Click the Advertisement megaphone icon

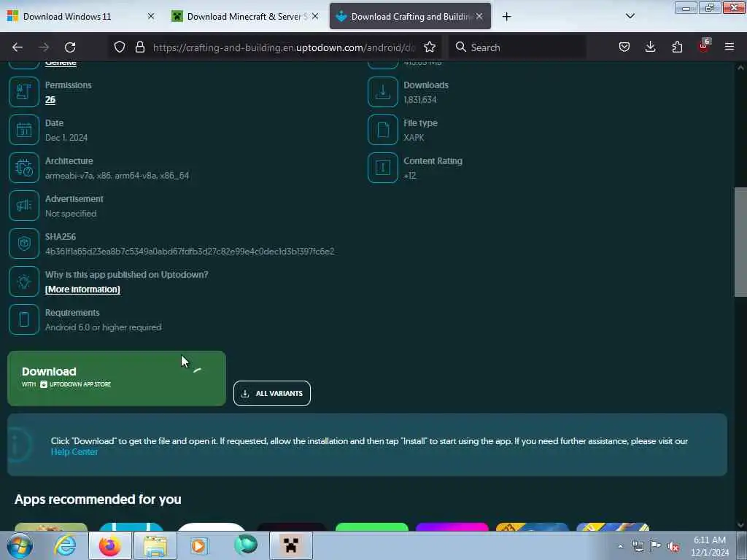[24, 206]
